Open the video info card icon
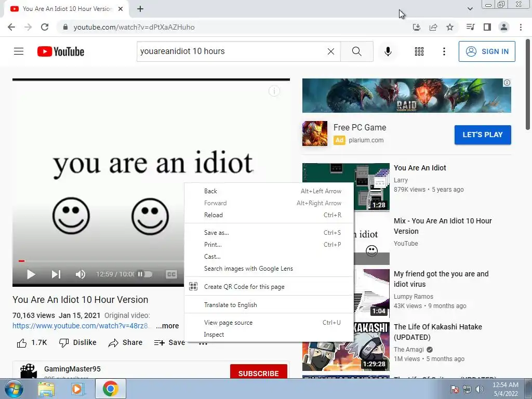 tap(274, 91)
